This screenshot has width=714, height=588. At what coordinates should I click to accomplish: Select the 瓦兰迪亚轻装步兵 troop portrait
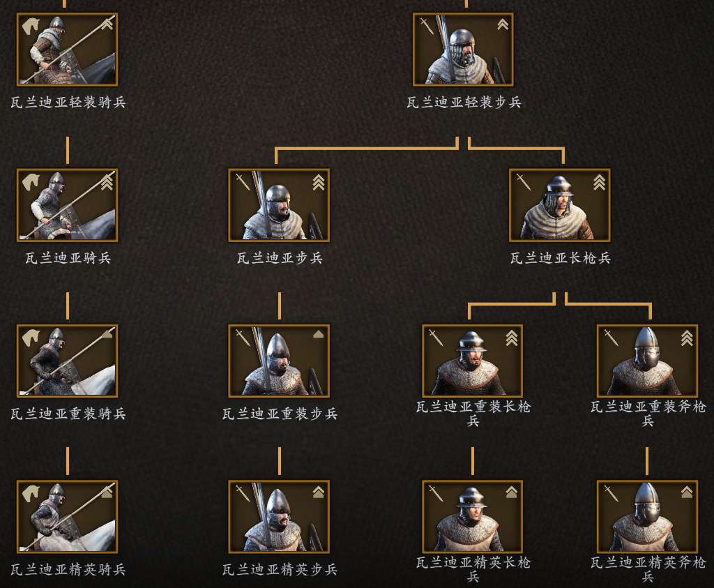point(463,50)
